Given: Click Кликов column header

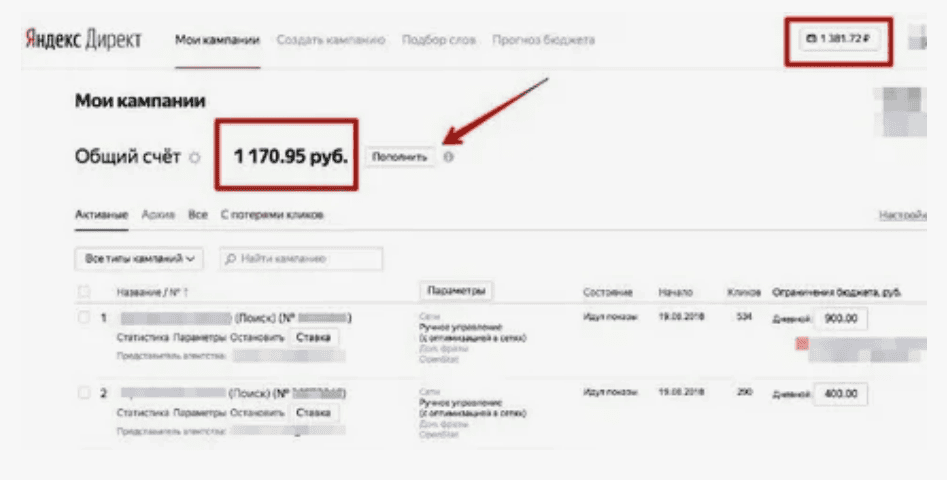Looking at the screenshot, I should click(x=743, y=292).
